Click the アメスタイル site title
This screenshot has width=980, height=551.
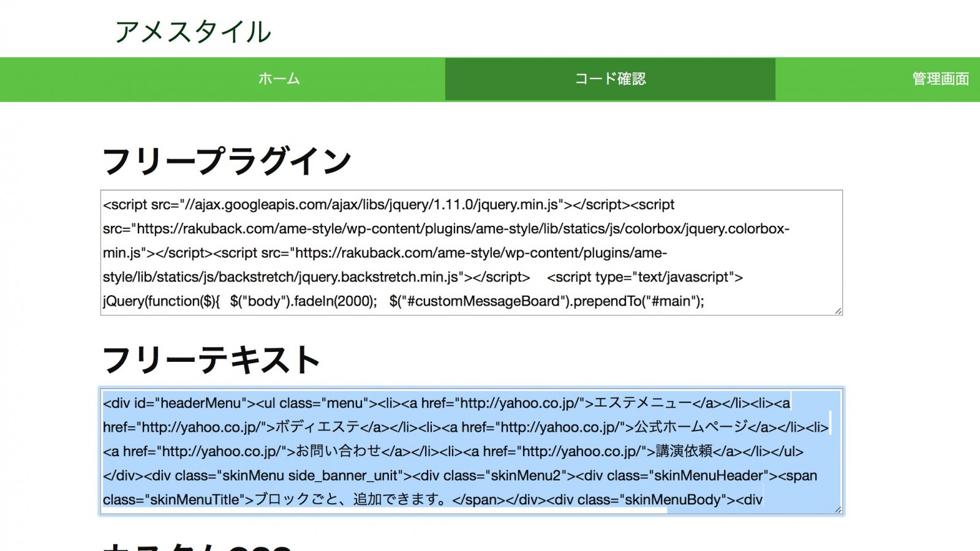(193, 32)
